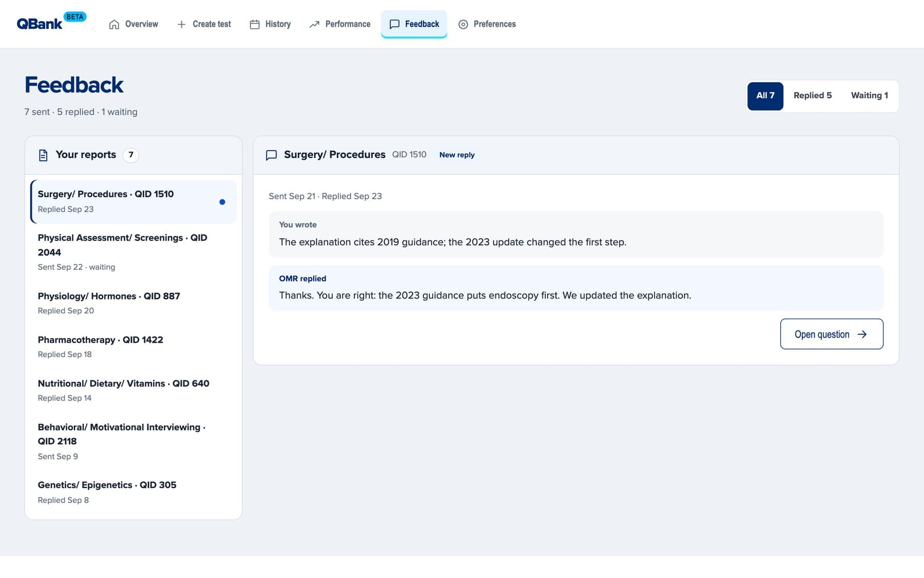The width and height of the screenshot is (924, 578).
Task: Click the Performance trend arrow icon
Action: click(314, 24)
